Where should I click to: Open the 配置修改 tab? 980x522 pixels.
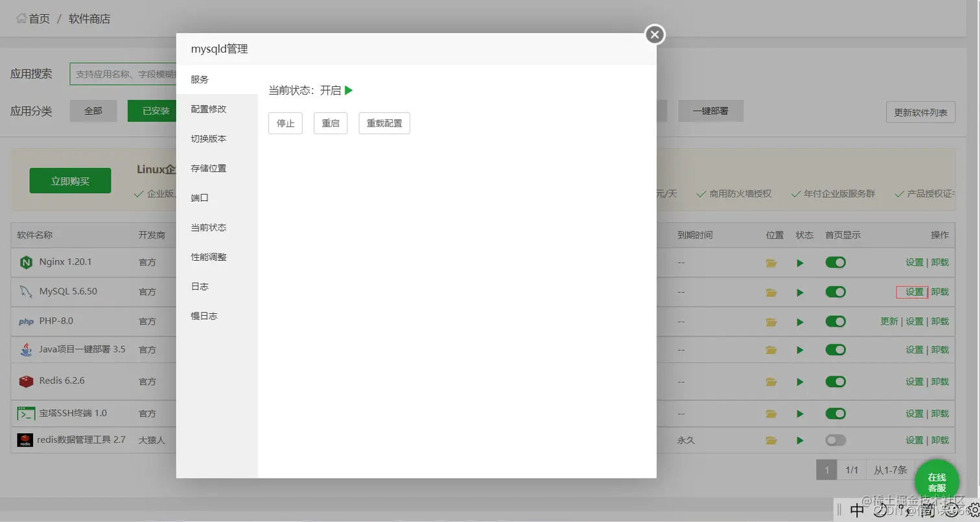[217, 109]
